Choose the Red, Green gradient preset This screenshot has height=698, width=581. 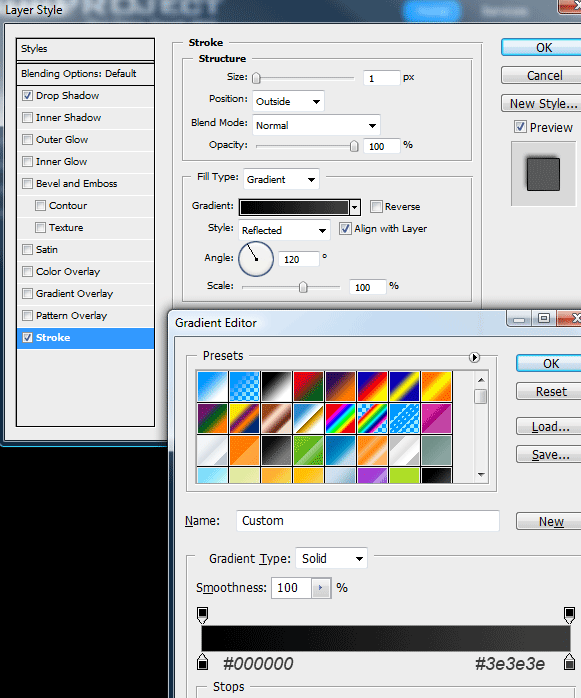(309, 386)
